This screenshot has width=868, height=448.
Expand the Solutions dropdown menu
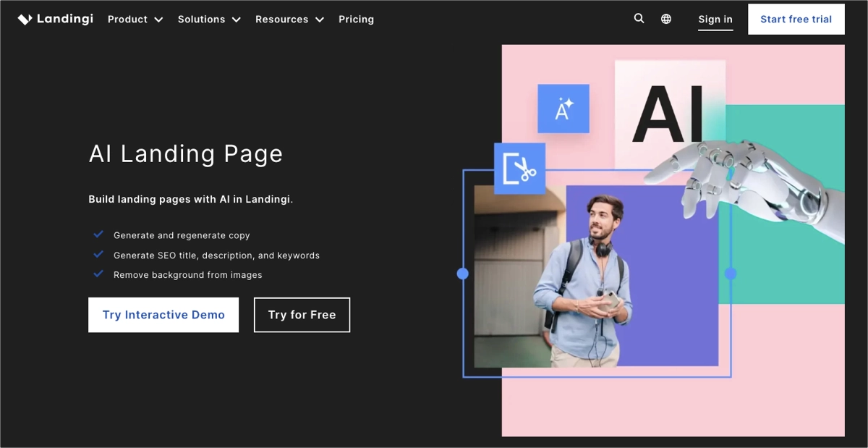click(x=209, y=20)
